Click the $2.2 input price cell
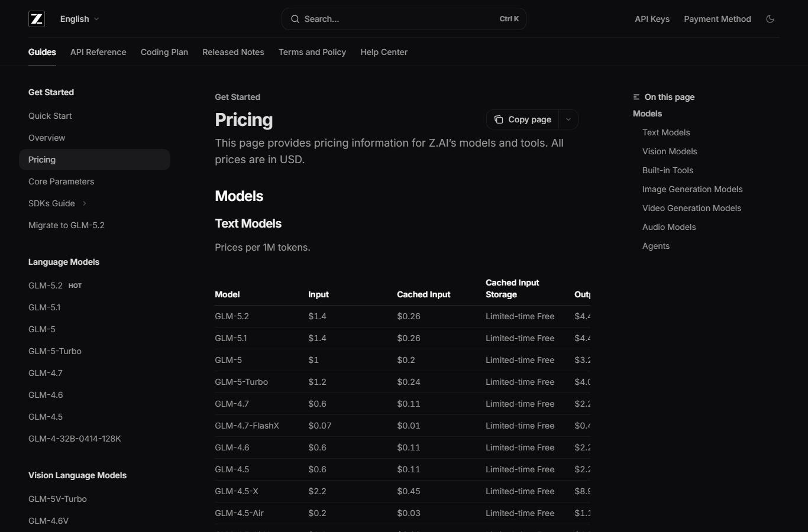This screenshot has width=808, height=532. coord(317,491)
